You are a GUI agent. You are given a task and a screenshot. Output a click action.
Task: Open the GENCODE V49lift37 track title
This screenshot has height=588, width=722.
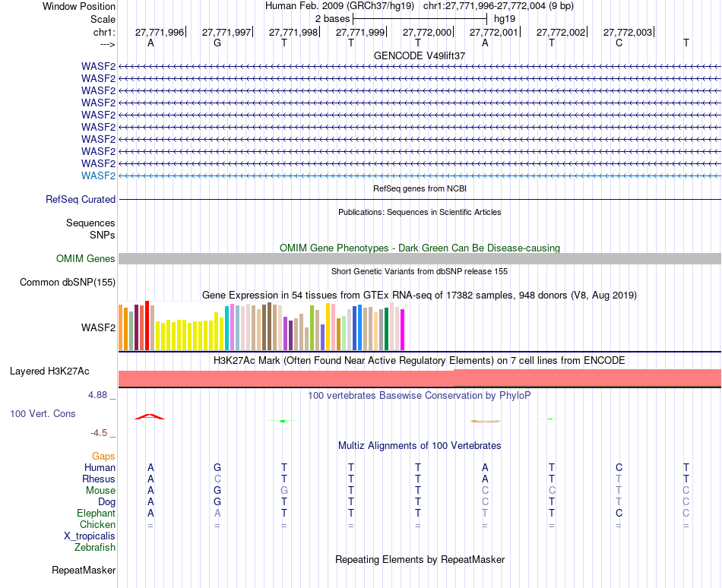[x=420, y=55]
